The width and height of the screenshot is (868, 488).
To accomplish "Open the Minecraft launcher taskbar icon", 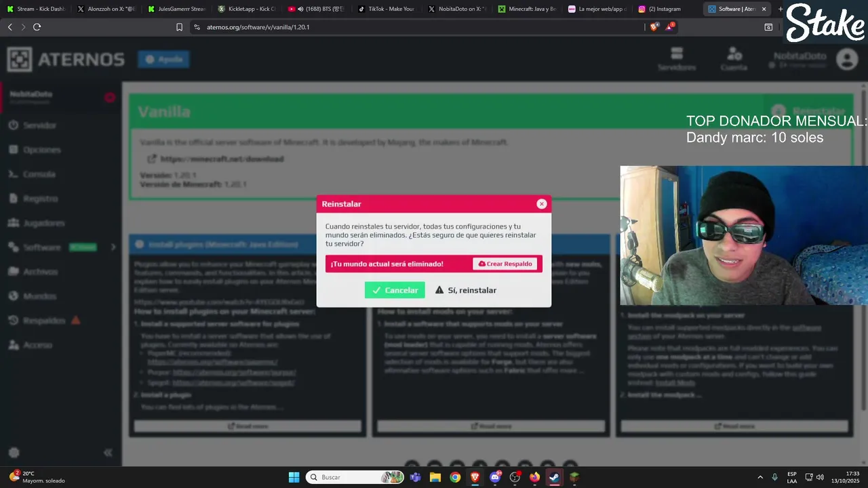I will click(x=574, y=477).
